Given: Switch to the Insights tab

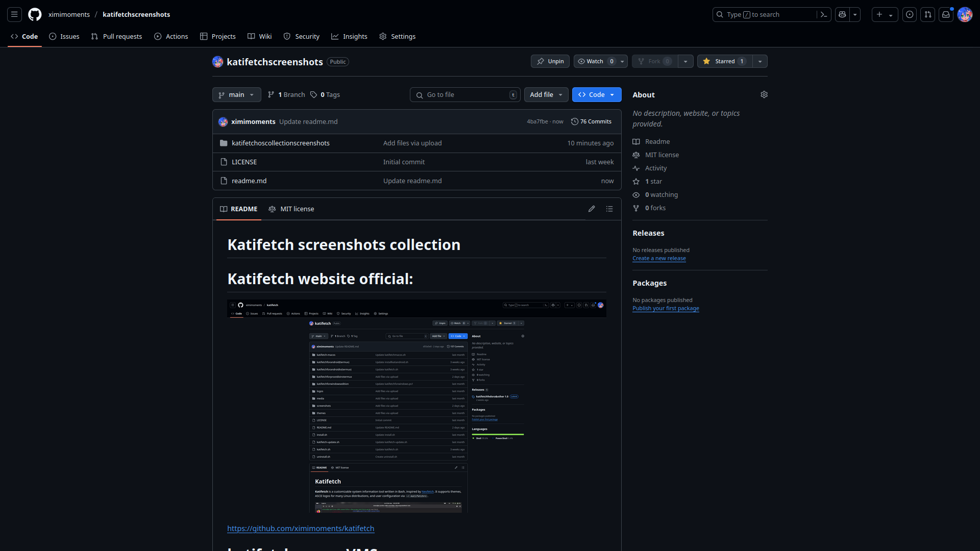Looking at the screenshot, I should pyautogui.click(x=349, y=36).
